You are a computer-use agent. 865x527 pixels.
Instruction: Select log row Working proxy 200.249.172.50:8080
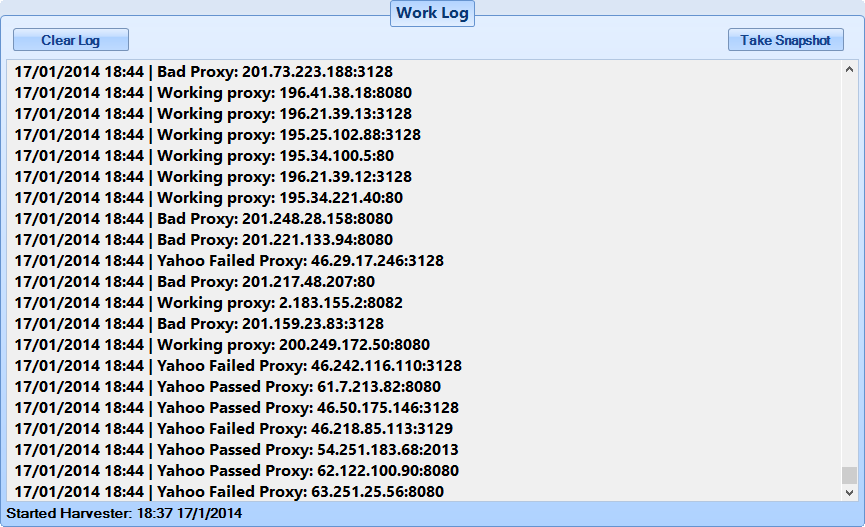(222, 344)
